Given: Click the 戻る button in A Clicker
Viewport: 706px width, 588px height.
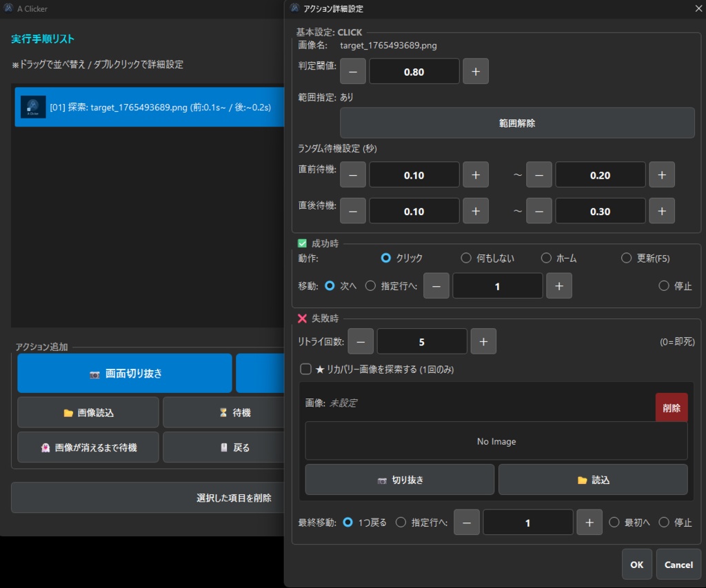Looking at the screenshot, I should (x=224, y=447).
